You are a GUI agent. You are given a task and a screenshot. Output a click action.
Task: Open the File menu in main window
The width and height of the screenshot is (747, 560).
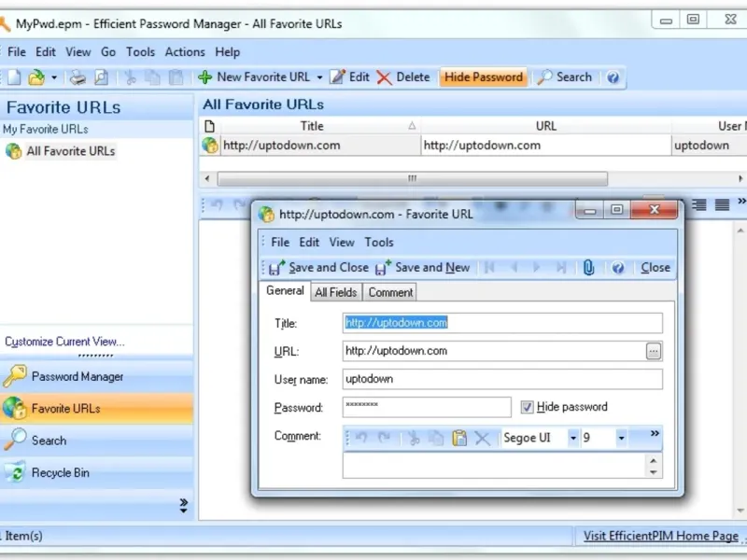pos(17,52)
